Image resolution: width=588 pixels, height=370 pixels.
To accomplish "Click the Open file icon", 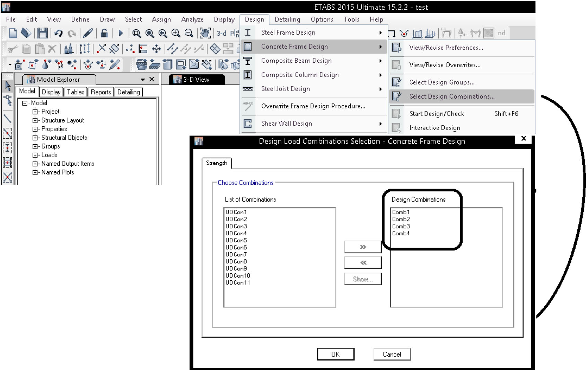I will [x=26, y=33].
